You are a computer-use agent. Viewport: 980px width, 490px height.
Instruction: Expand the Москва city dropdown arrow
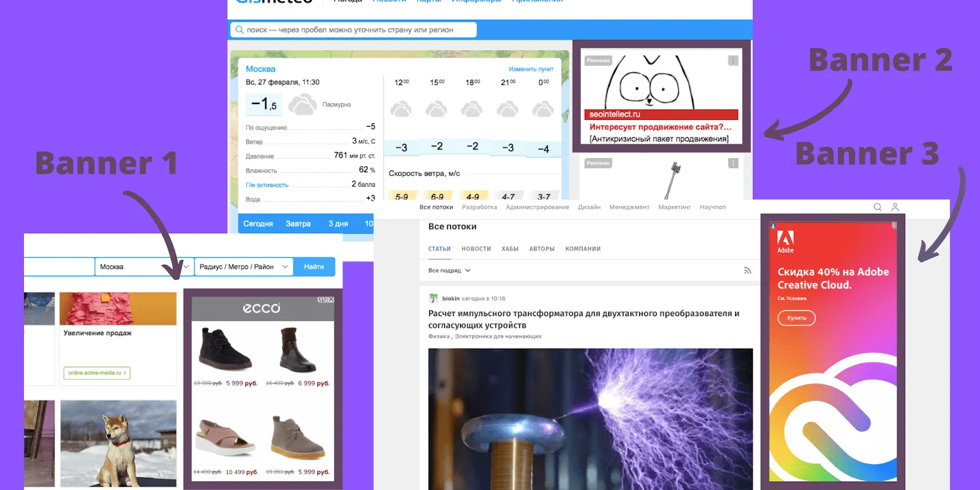[x=186, y=266]
